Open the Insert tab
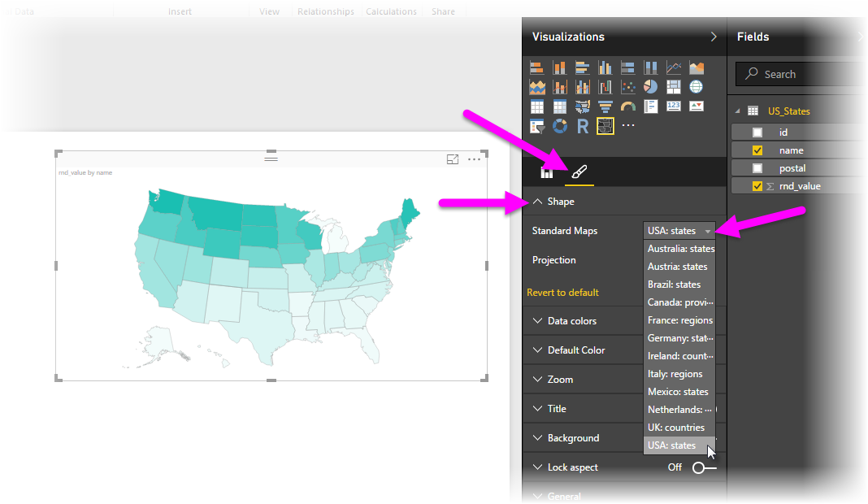This screenshot has height=504, width=868. (x=180, y=11)
